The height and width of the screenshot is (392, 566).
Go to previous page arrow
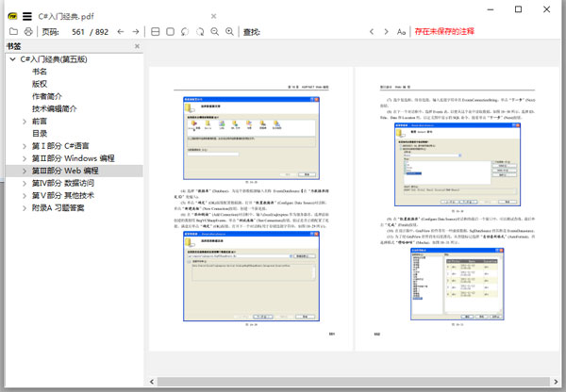pyautogui.click(x=121, y=32)
